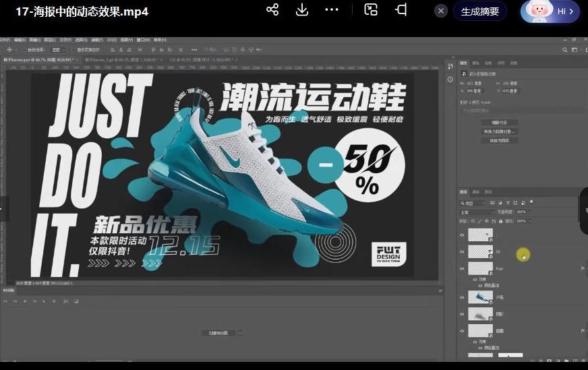The height and width of the screenshot is (370, 588).
Task: Expand the arrow beside the create timeline button
Action: 241,333
